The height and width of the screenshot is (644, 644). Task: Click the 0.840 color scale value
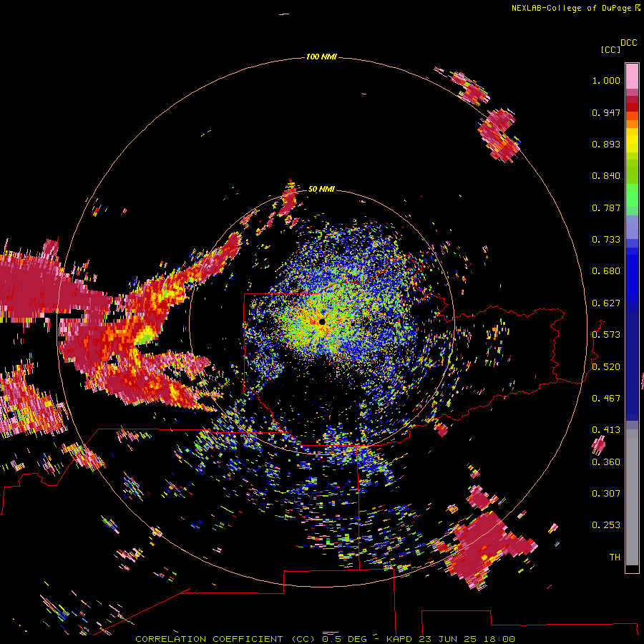[606, 176]
